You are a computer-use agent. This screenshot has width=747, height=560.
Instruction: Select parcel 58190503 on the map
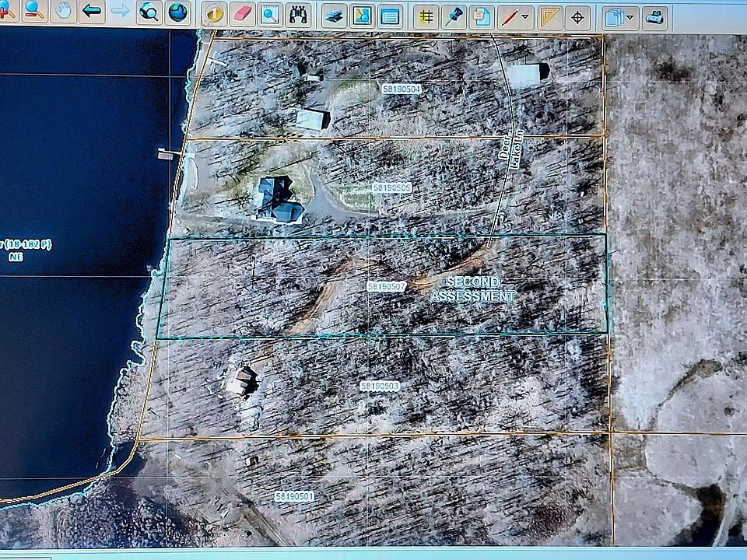pyautogui.click(x=380, y=386)
